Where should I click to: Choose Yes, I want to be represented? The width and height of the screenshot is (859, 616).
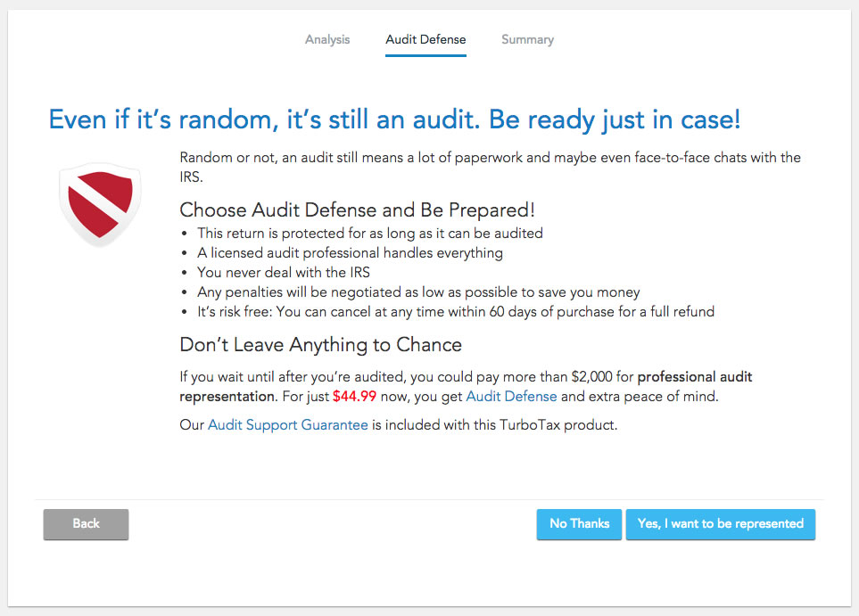pyautogui.click(x=721, y=524)
